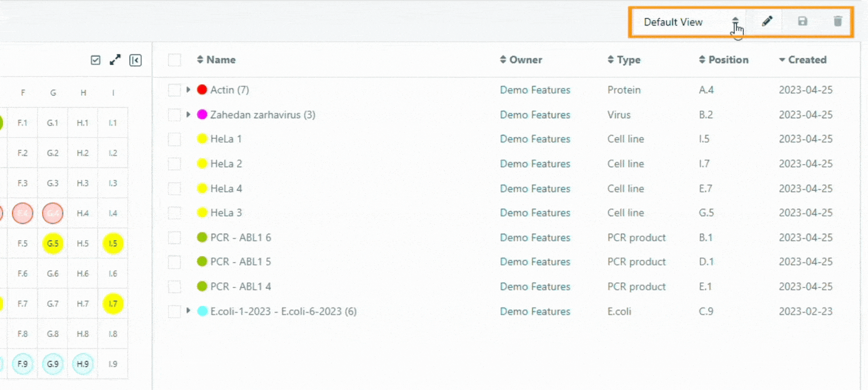Screen dimensions: 868x390
Task: Check the Zahedan zarhavirus row checkbox
Action: (175, 114)
